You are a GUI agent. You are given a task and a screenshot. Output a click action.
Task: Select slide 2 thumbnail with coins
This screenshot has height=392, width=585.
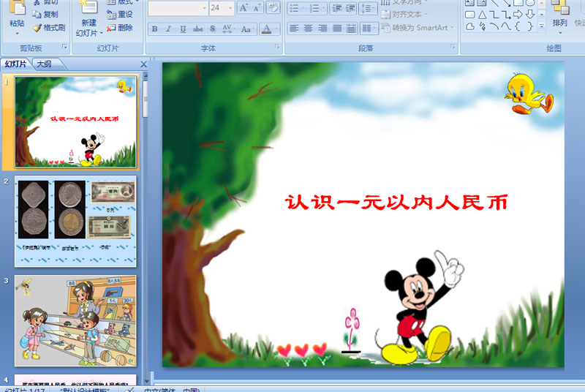tap(75, 222)
